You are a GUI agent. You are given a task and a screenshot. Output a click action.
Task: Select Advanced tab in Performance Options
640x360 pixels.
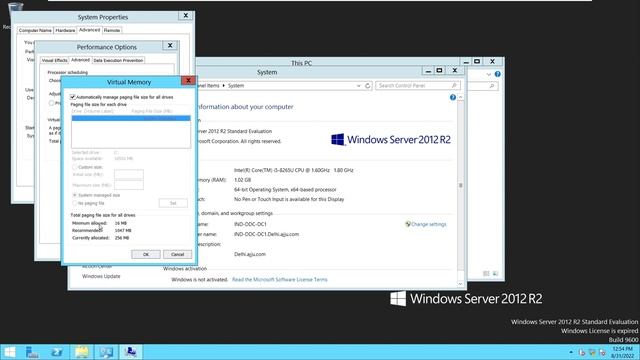[x=80, y=60]
